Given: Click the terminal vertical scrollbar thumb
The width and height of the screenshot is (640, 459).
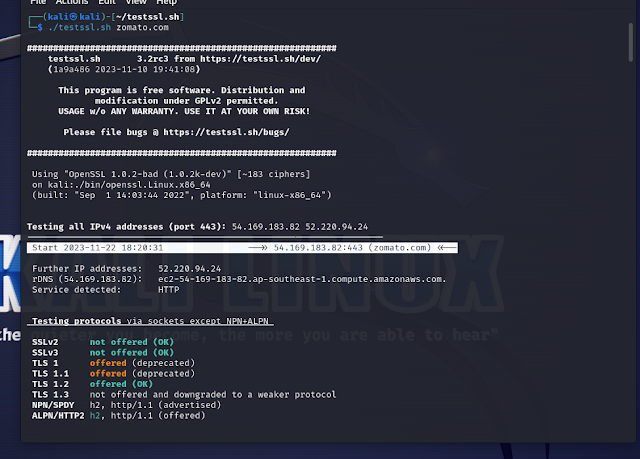Looking at the screenshot, I should pos(631,42).
